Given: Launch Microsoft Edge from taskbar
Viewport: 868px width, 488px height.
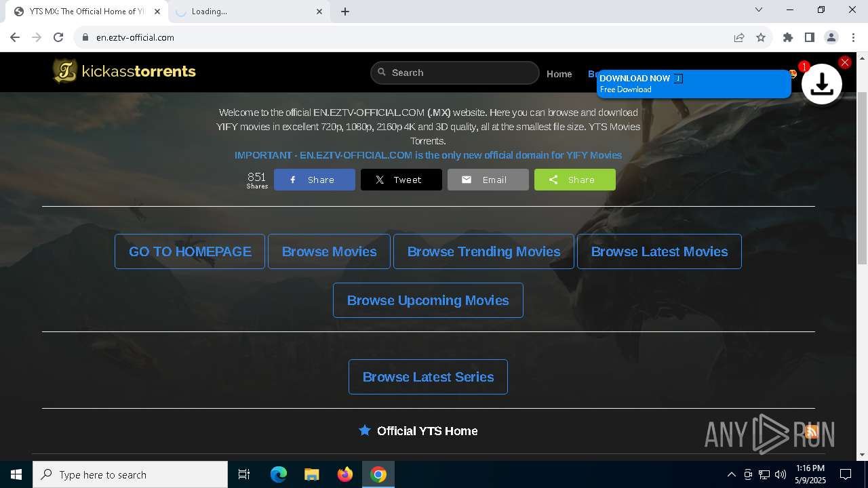Looking at the screenshot, I should (279, 474).
